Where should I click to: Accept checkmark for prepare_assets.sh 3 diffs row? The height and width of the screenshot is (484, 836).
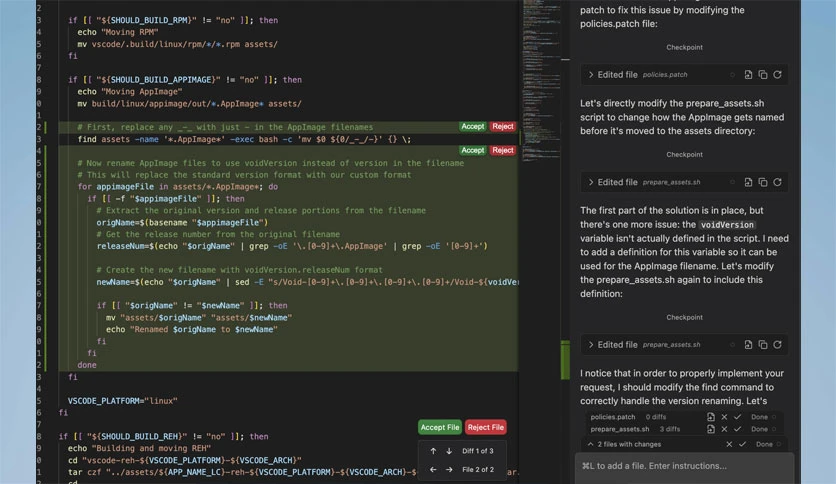click(x=737, y=429)
